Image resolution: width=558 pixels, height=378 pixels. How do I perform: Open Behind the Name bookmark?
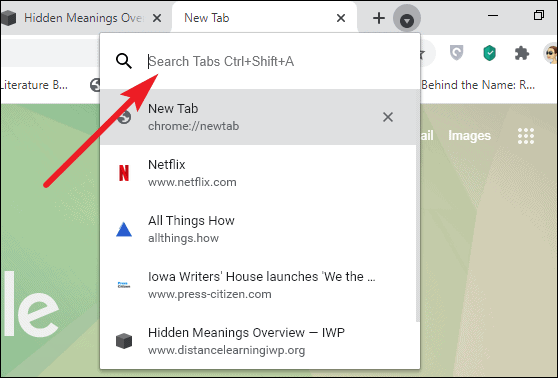tap(478, 85)
